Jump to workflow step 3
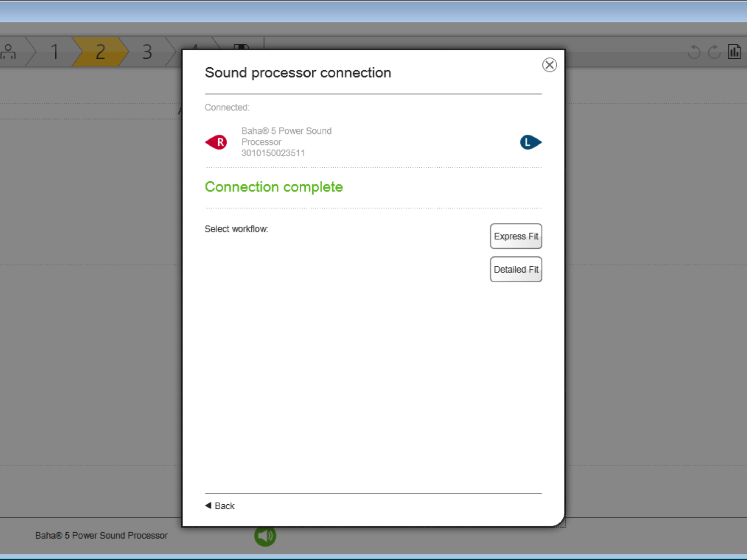Image resolution: width=747 pixels, height=560 pixels. [x=147, y=52]
